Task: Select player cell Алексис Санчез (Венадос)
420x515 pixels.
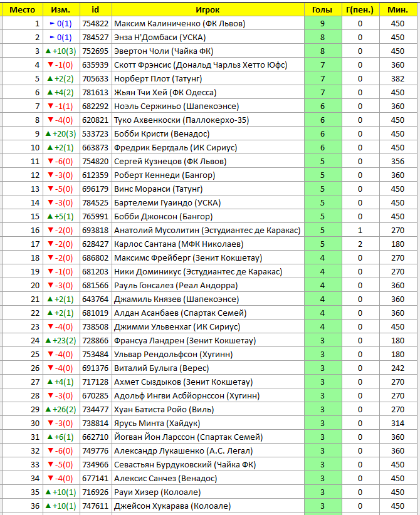Action: coord(208,479)
